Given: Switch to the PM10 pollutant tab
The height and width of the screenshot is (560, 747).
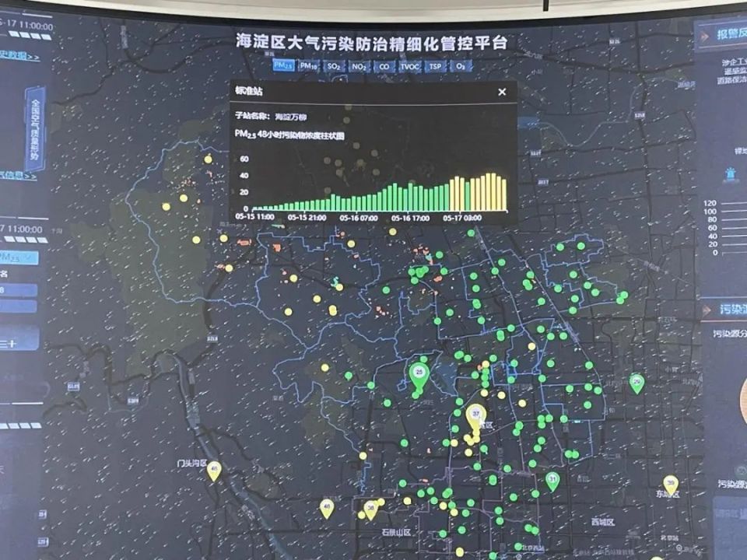Looking at the screenshot, I should pyautogui.click(x=308, y=65).
